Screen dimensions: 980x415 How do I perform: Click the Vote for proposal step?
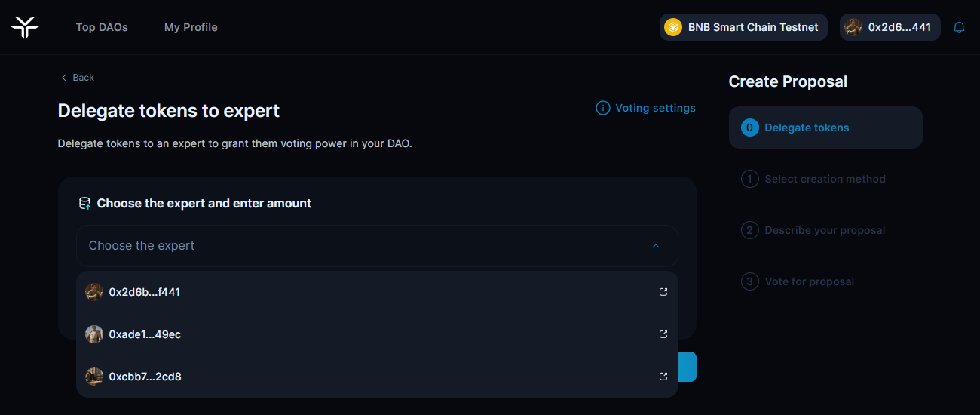click(809, 281)
